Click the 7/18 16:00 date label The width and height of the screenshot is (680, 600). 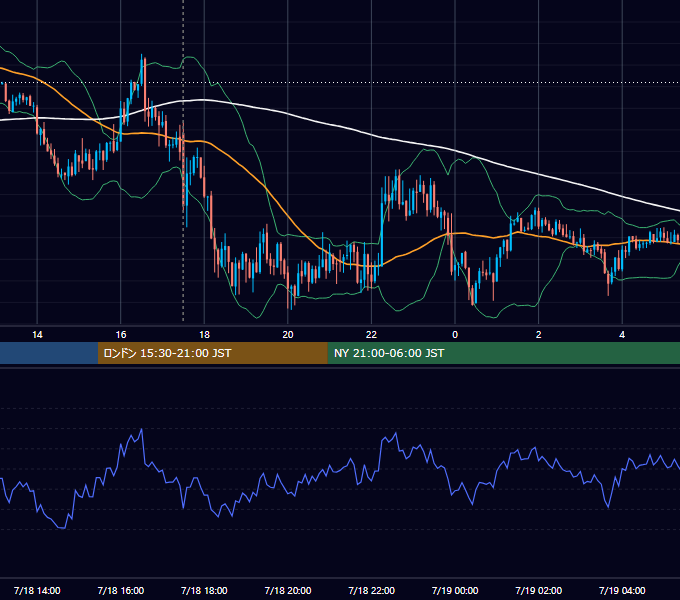click(121, 590)
